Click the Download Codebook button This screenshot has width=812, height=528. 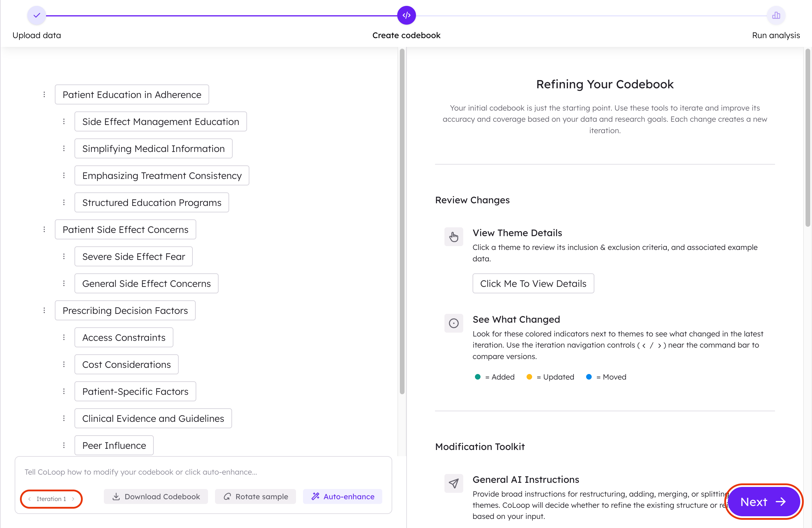(156, 497)
